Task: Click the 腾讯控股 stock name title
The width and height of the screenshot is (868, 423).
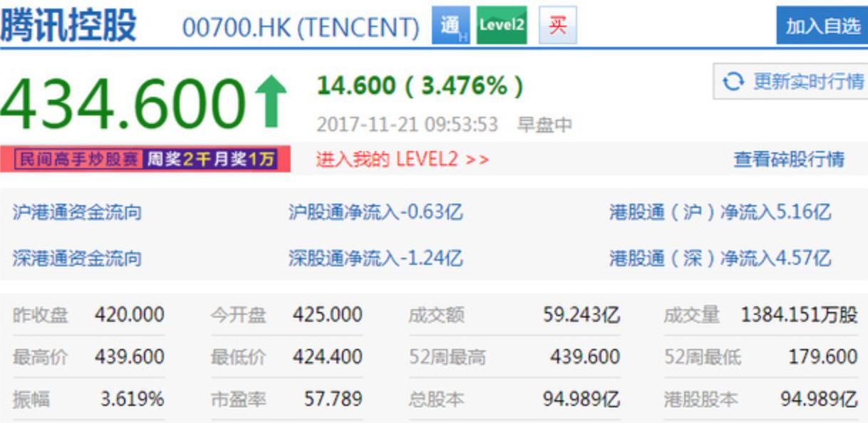Action: [x=68, y=26]
